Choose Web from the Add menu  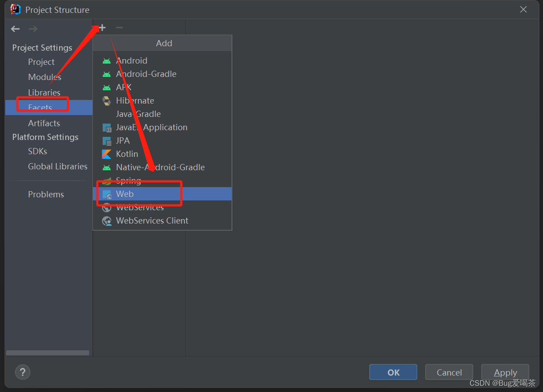[x=162, y=194]
